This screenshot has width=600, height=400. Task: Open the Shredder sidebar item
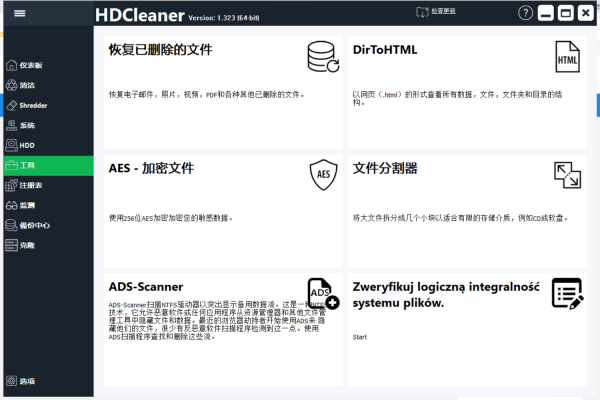(48, 105)
